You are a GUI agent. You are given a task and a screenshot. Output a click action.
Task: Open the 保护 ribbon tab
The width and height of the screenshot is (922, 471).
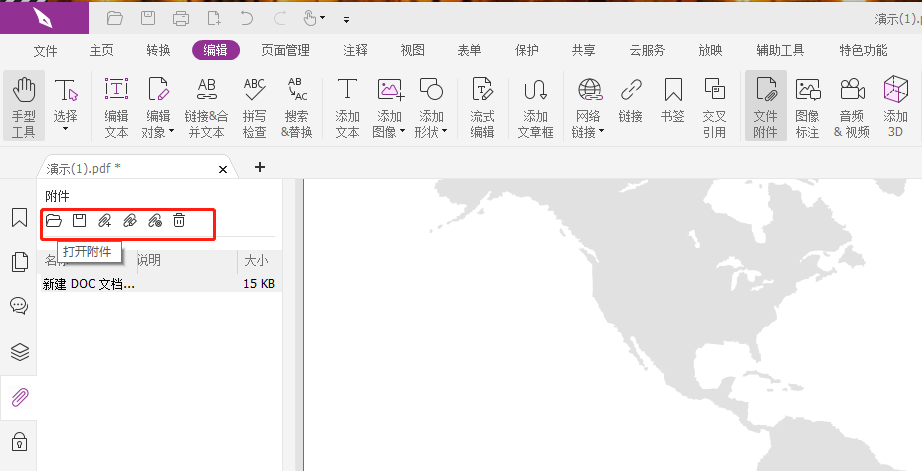526,51
